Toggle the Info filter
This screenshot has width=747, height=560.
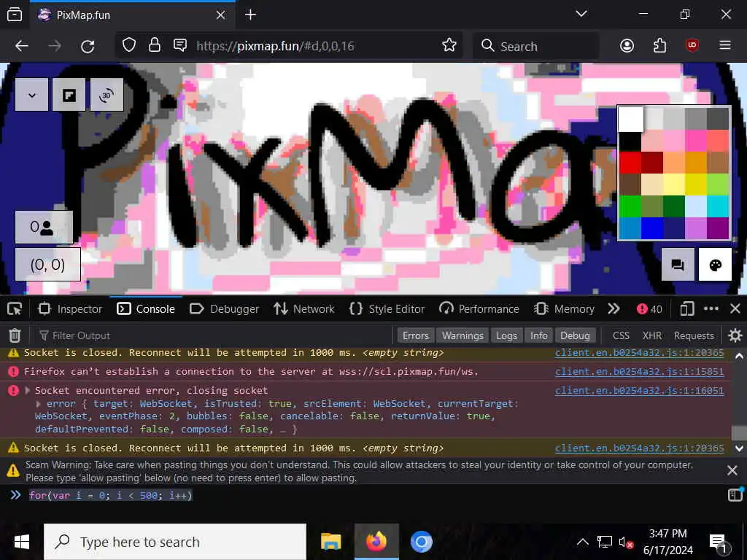[539, 335]
